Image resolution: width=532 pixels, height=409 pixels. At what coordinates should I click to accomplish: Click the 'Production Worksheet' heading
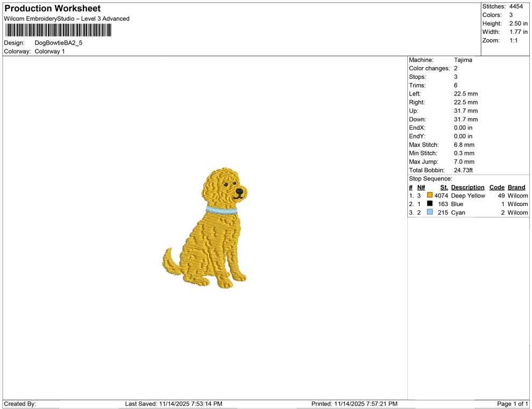[53, 9]
